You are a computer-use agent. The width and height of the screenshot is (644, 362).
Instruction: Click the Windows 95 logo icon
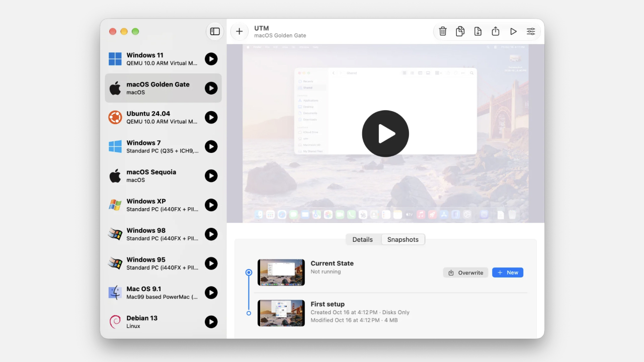click(115, 263)
